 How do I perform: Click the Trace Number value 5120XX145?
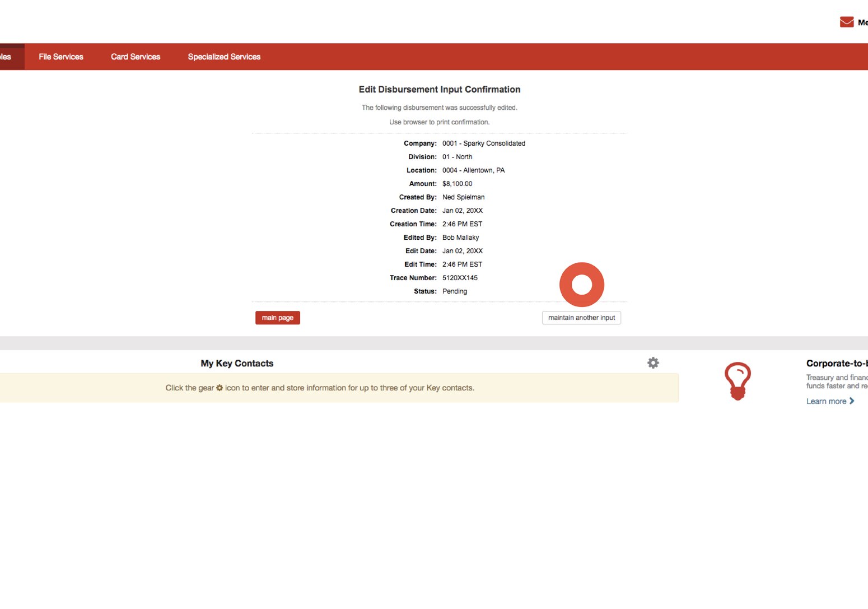[460, 277]
